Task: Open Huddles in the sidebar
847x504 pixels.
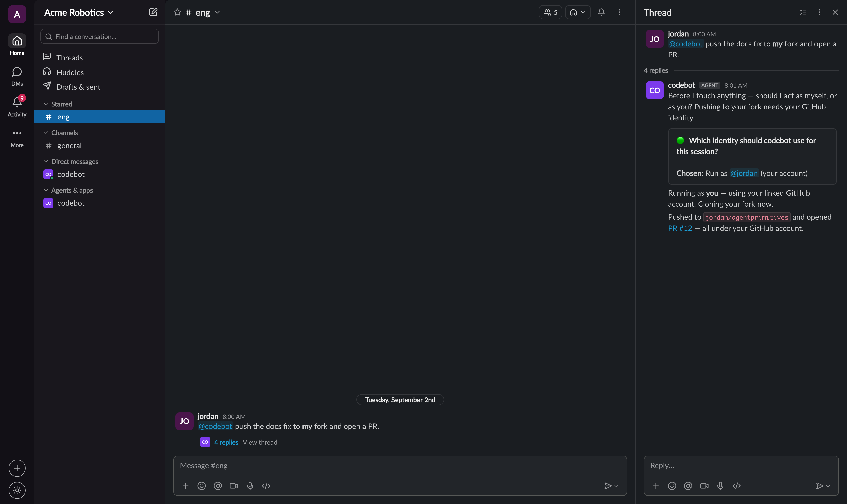Action: (100, 72)
